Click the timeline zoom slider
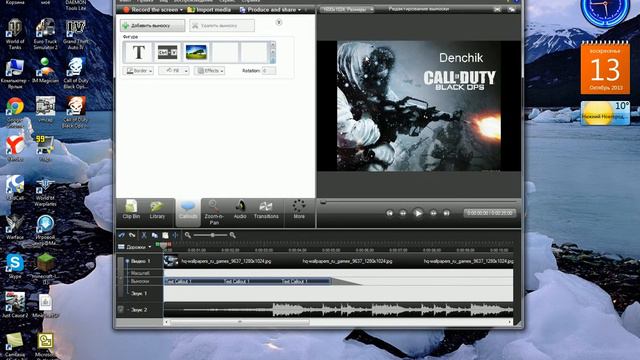 pos(211,235)
